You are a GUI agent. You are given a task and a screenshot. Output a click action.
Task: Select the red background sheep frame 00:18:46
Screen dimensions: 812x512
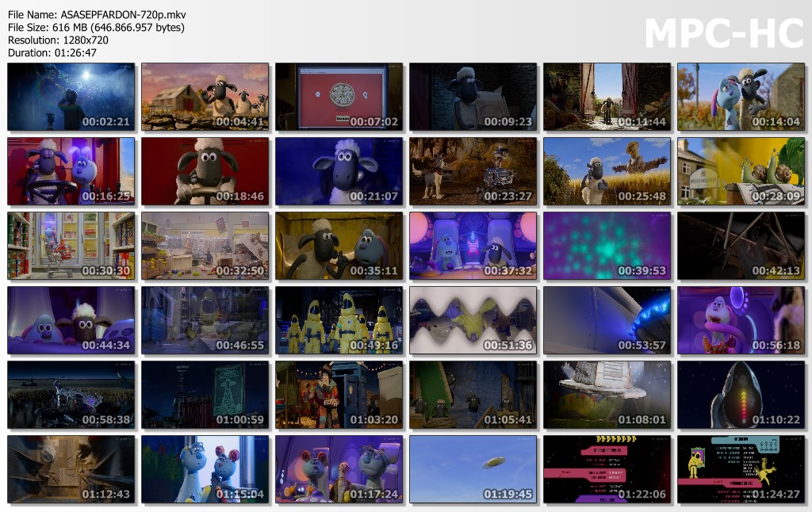(x=205, y=171)
